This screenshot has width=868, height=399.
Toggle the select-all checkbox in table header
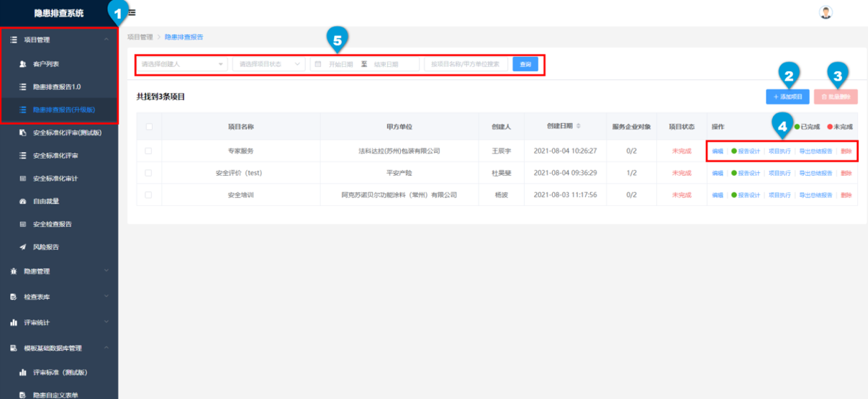coord(149,127)
